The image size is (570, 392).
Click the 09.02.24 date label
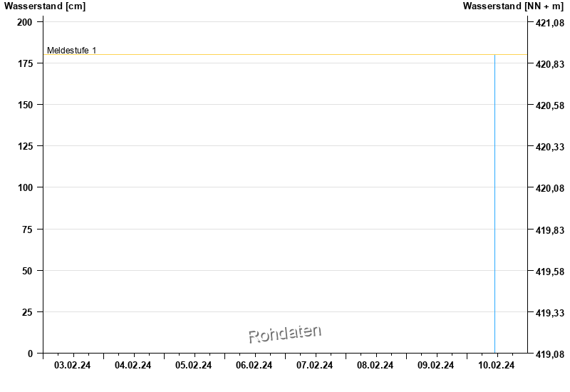pos(436,366)
